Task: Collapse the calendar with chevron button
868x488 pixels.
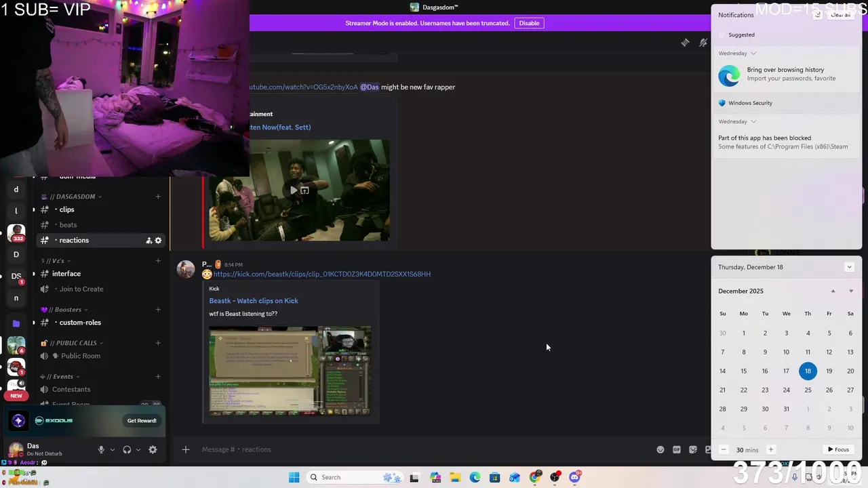Action: pyautogui.click(x=849, y=267)
